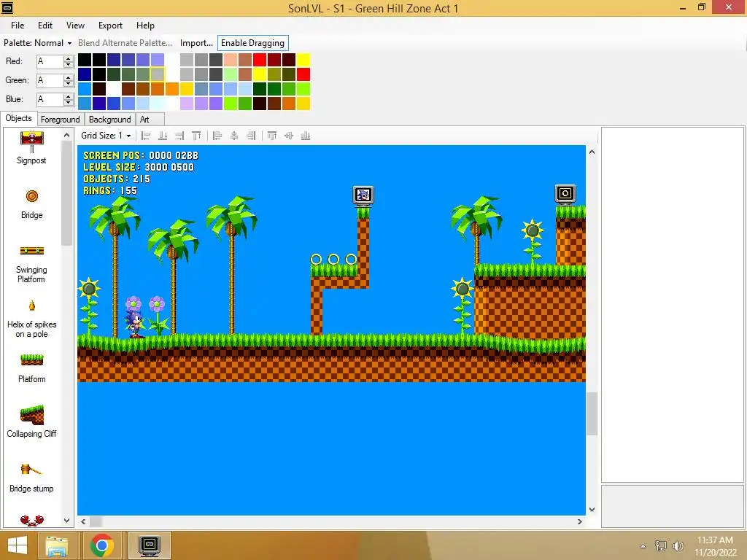
Task: Open the View menu
Action: (x=75, y=26)
